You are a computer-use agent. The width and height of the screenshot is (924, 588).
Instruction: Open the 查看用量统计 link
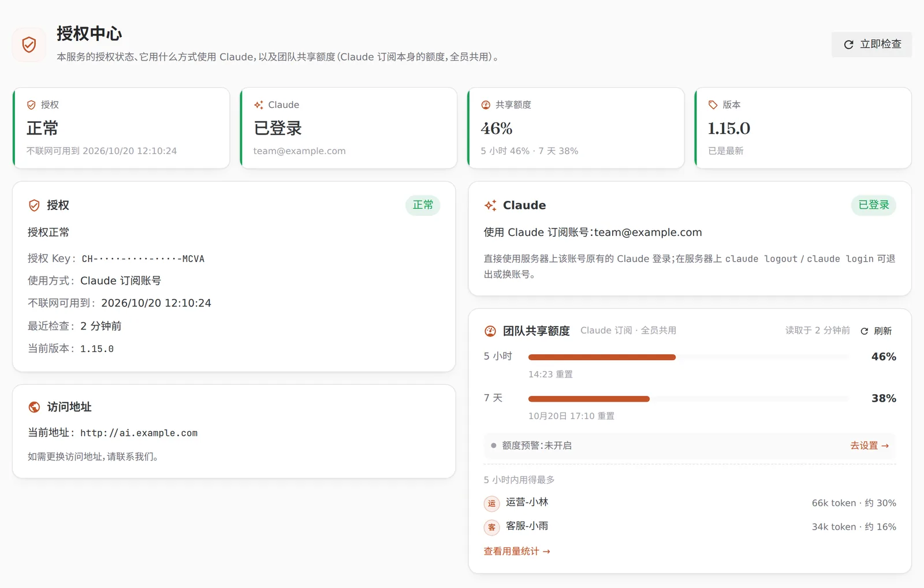[x=517, y=552]
